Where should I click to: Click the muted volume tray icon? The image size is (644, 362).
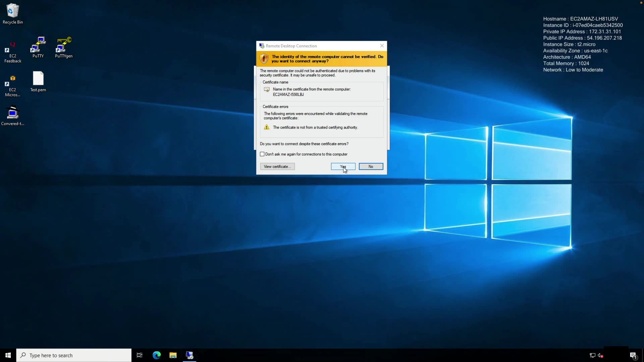pos(600,355)
